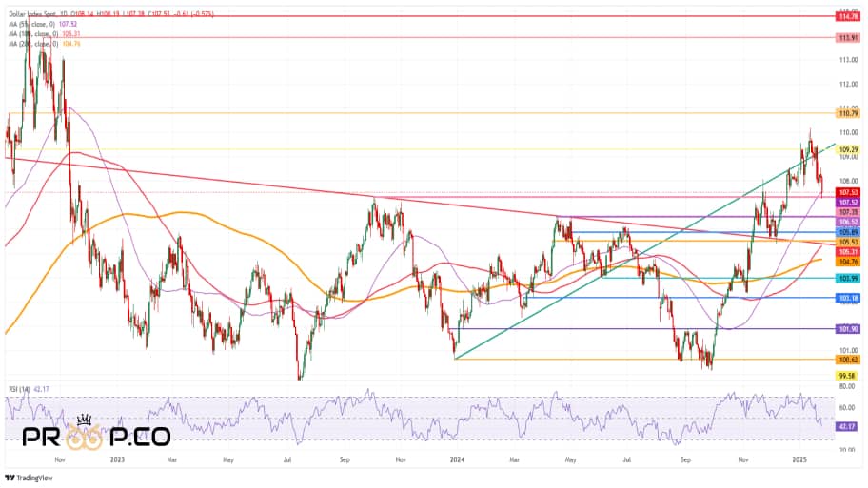
Task: Click the cyan 103.99 price label
Action: coord(848,279)
